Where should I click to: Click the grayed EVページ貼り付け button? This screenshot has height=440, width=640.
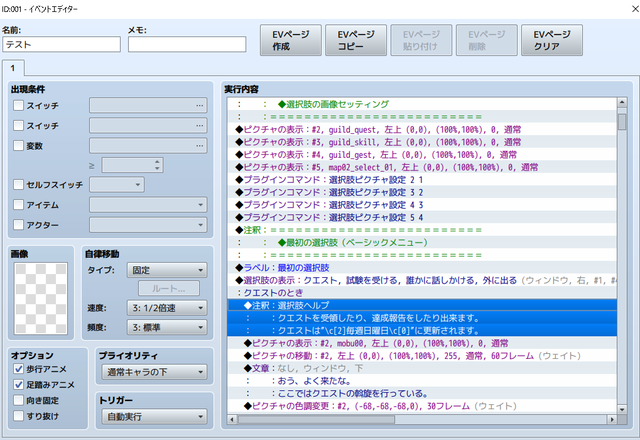[x=421, y=40]
